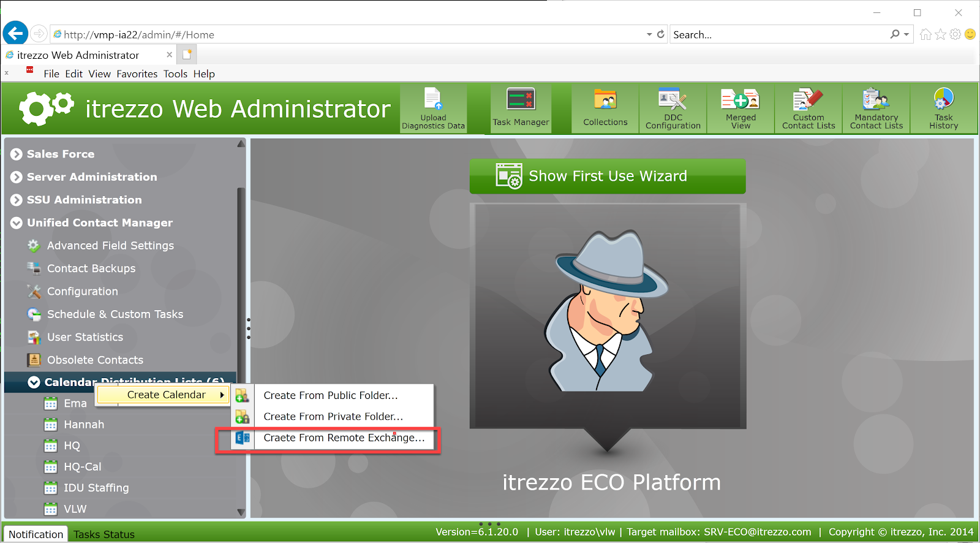Click the Contact Backups icon
Image resolution: width=980 pixels, height=543 pixels.
34,268
